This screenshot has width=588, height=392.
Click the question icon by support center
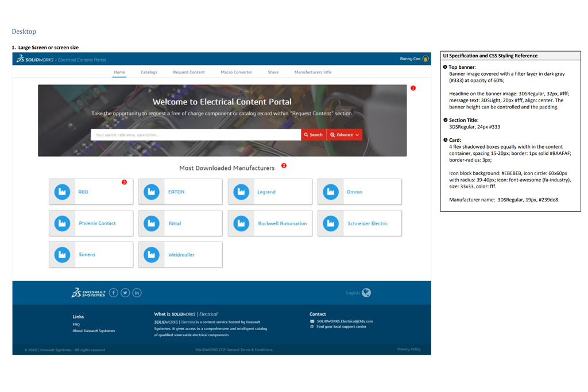click(312, 327)
